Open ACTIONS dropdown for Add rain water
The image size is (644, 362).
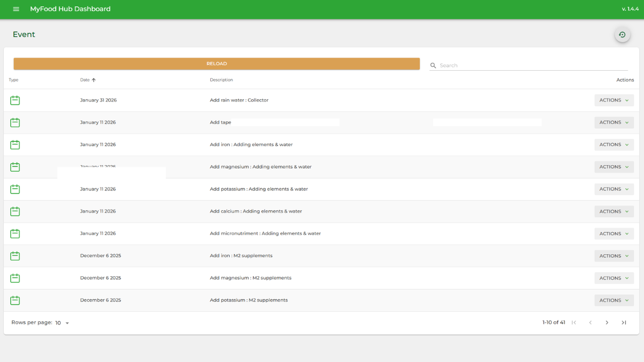pyautogui.click(x=614, y=100)
